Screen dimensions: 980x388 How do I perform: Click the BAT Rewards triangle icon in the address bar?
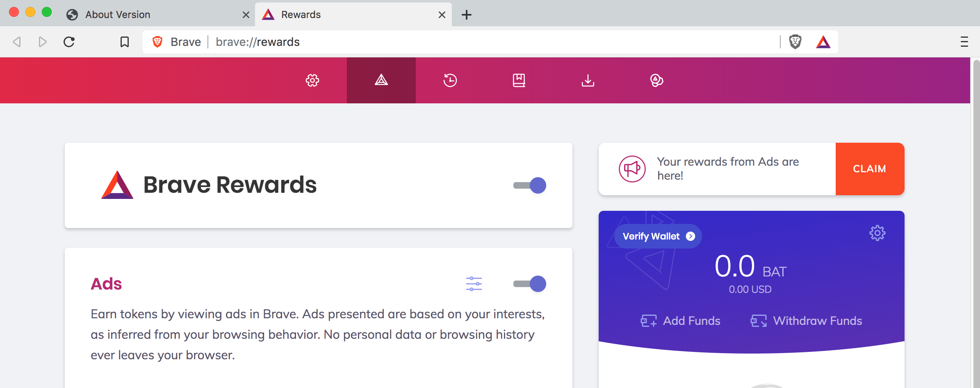(x=823, y=42)
